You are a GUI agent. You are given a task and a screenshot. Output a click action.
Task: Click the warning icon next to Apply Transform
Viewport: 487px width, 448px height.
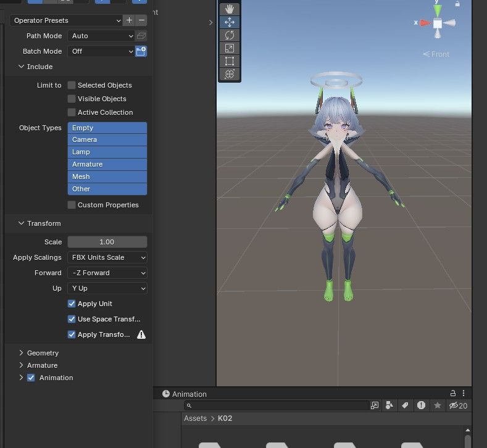point(141,334)
